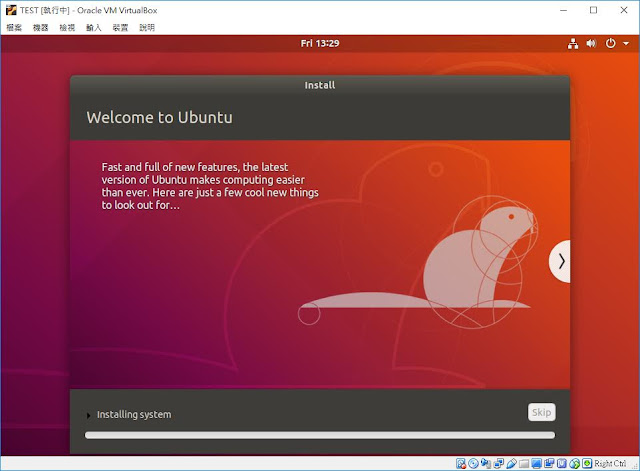The image size is (640, 471).
Task: Skip the current installation step
Action: (x=541, y=412)
